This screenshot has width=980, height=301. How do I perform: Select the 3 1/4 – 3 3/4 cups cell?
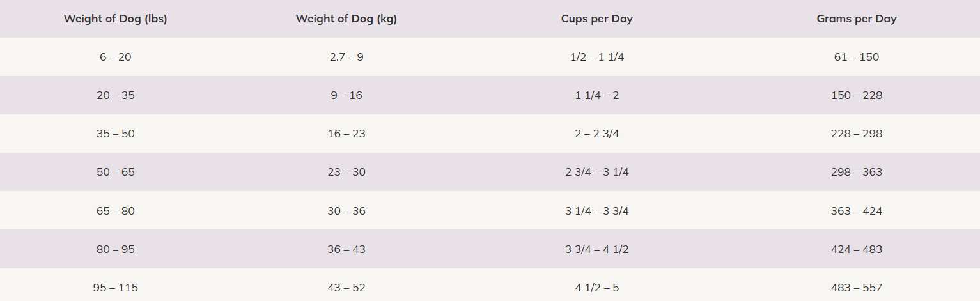coord(596,211)
